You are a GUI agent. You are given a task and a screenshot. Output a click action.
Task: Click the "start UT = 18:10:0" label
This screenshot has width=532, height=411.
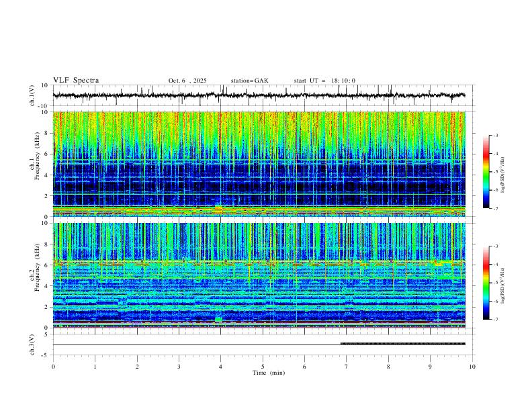pyautogui.click(x=324, y=81)
